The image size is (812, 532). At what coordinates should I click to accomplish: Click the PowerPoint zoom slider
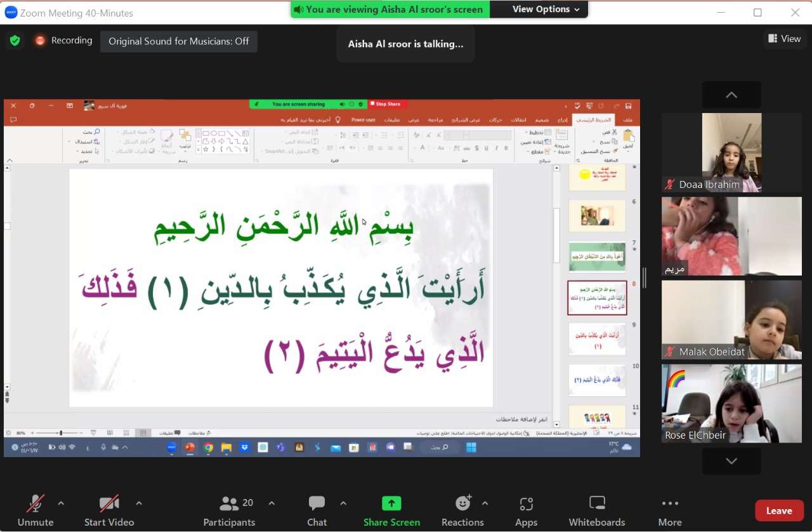61,433
